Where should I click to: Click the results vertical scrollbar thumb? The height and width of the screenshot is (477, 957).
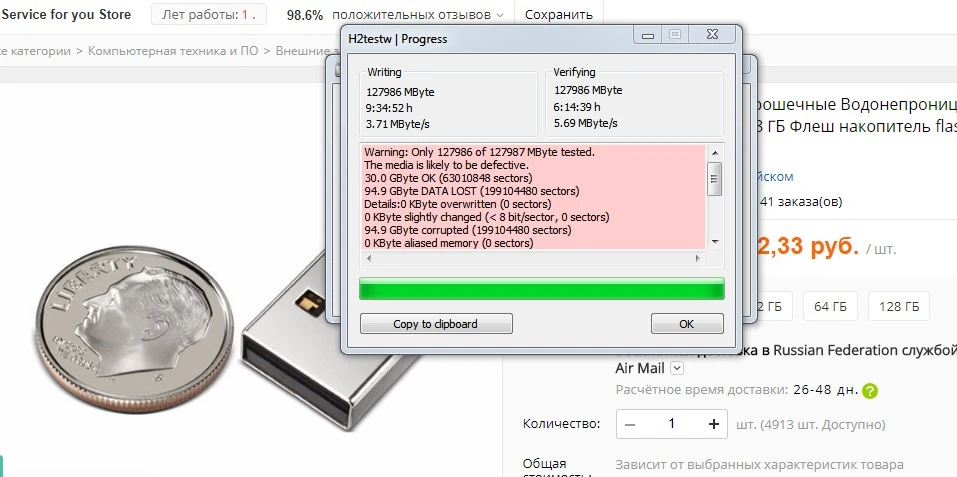[715, 179]
